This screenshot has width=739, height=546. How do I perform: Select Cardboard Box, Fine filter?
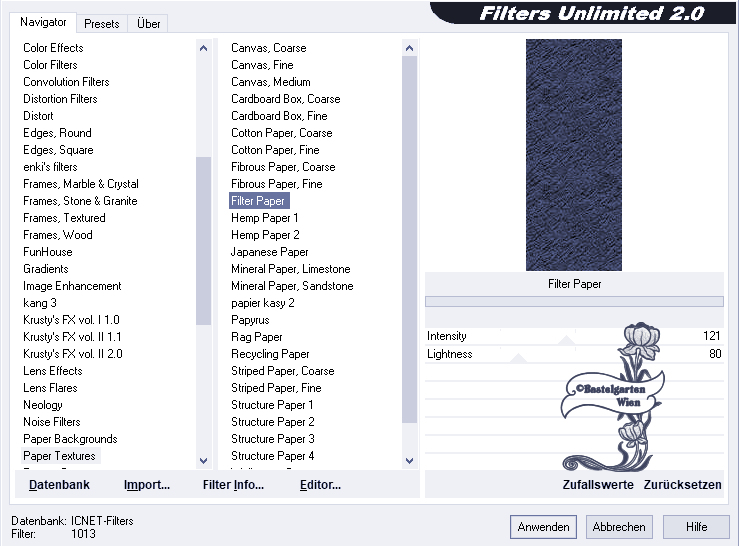click(x=279, y=116)
